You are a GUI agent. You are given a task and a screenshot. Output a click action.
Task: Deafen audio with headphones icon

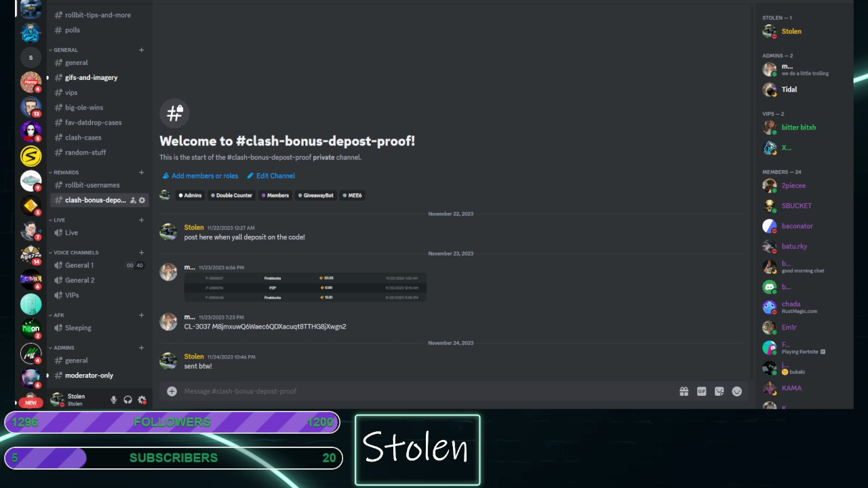tap(127, 400)
